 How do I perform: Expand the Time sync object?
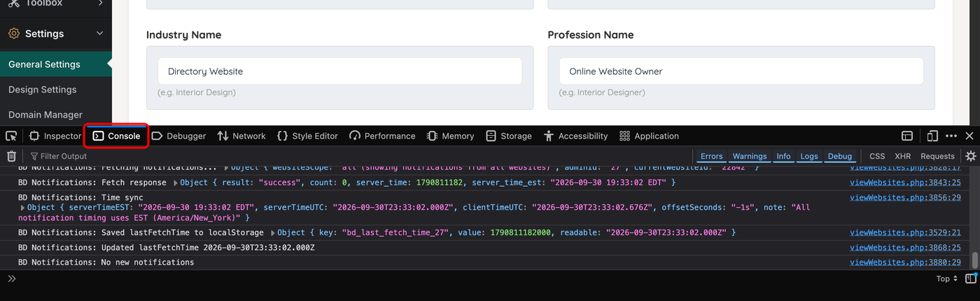22,208
